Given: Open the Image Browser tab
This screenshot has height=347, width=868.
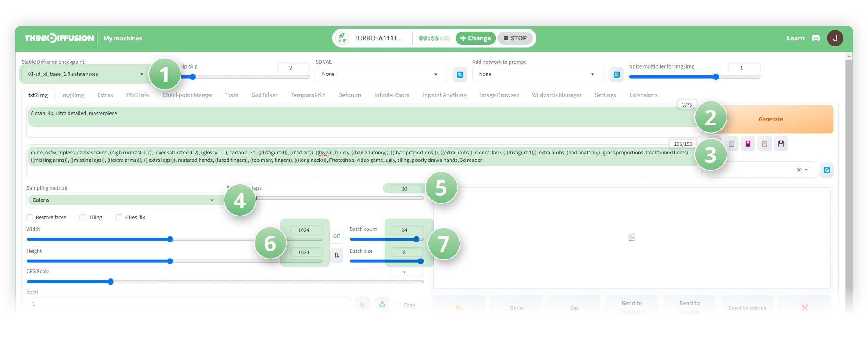Looking at the screenshot, I should click(x=499, y=95).
